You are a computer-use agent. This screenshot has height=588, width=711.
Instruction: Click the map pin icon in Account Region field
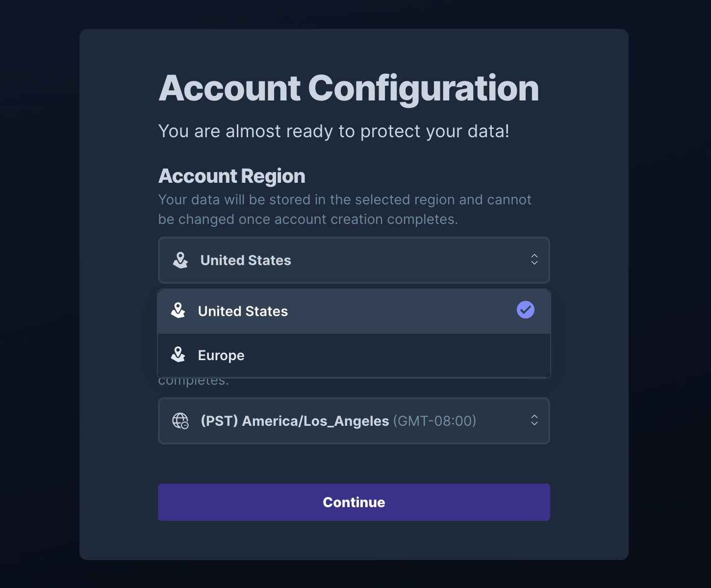click(x=180, y=260)
